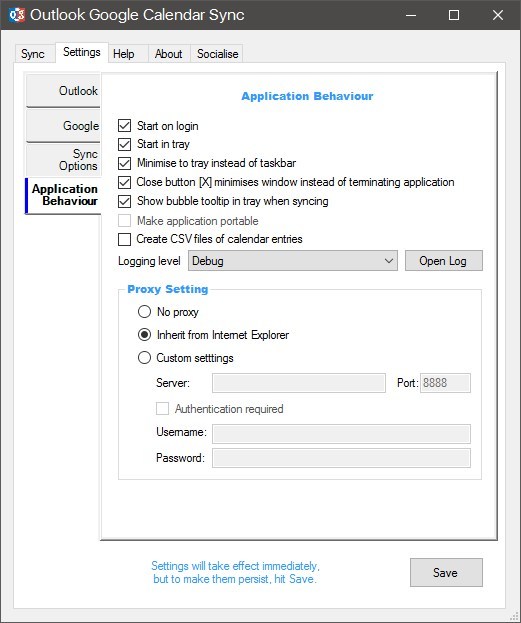Maximize the Outlook Google Calendar Sync window
Screen dimensions: 521x623
click(454, 15)
